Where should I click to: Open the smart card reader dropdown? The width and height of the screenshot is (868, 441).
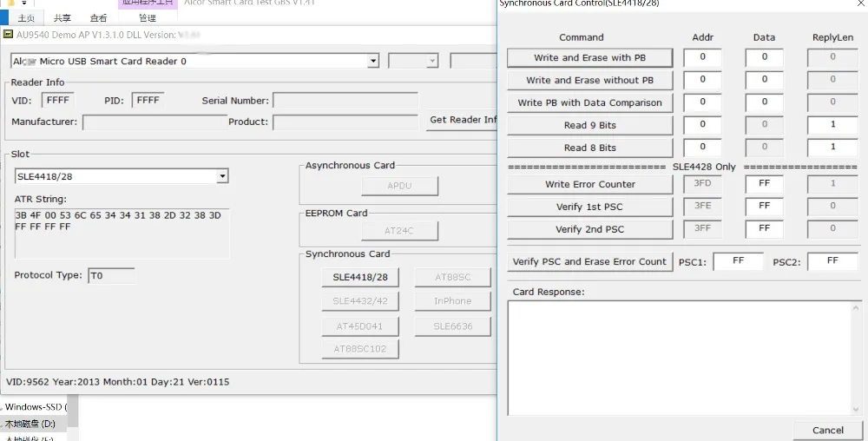[373, 61]
